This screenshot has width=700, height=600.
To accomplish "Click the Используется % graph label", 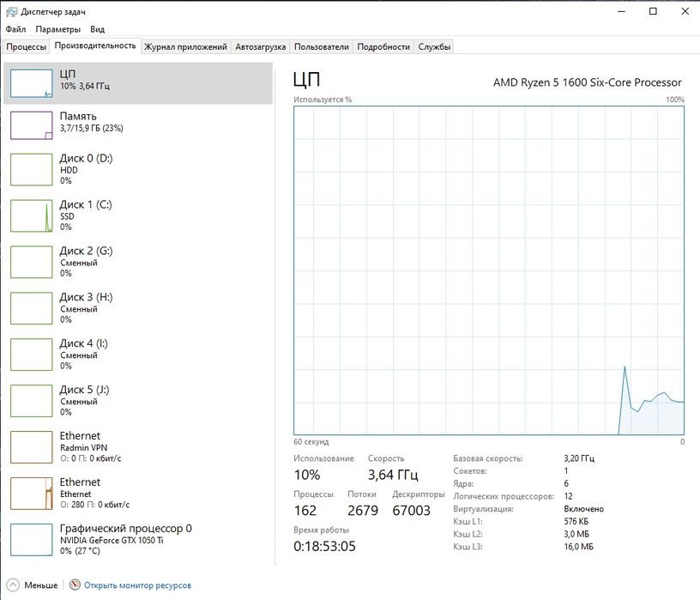I will [323, 100].
